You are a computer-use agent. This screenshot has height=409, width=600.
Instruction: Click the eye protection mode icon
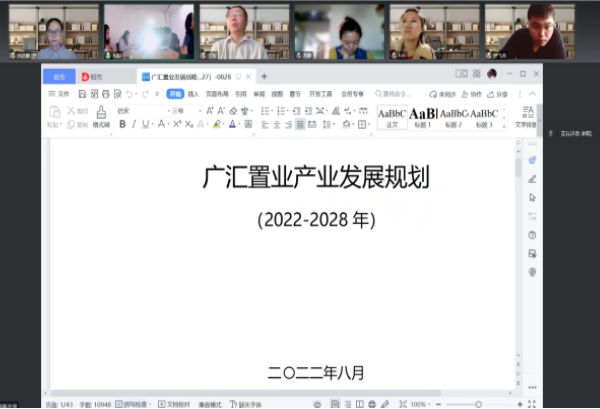tap(317, 404)
